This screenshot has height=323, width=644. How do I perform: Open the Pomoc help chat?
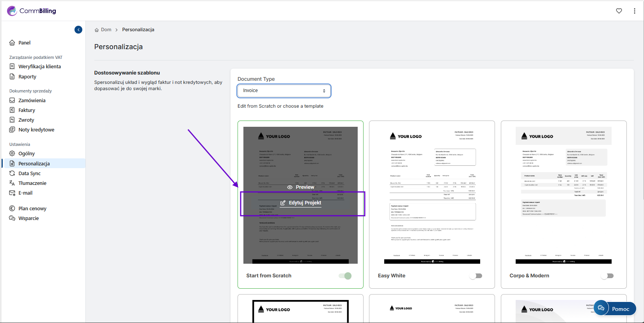coord(615,309)
